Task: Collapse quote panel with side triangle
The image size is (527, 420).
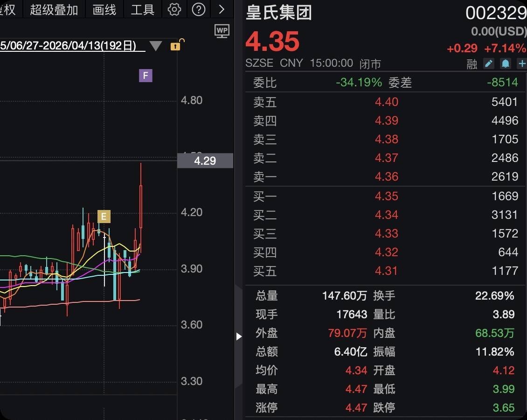Action: point(239,336)
